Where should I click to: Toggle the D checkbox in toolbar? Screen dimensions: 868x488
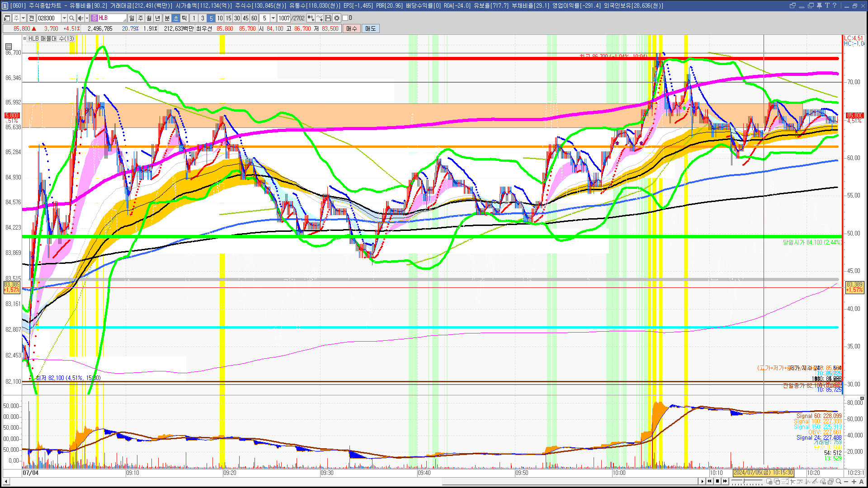345,18
